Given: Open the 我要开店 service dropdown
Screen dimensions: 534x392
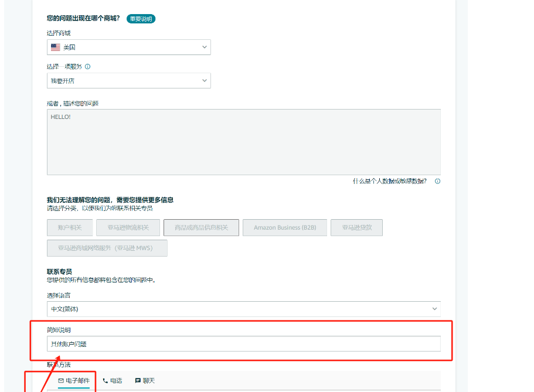Looking at the screenshot, I should [x=128, y=80].
